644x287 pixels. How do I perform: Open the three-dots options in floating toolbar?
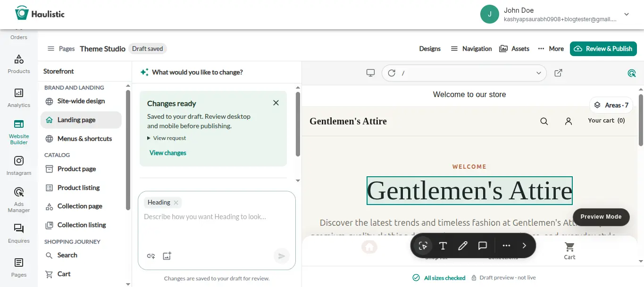click(507, 246)
